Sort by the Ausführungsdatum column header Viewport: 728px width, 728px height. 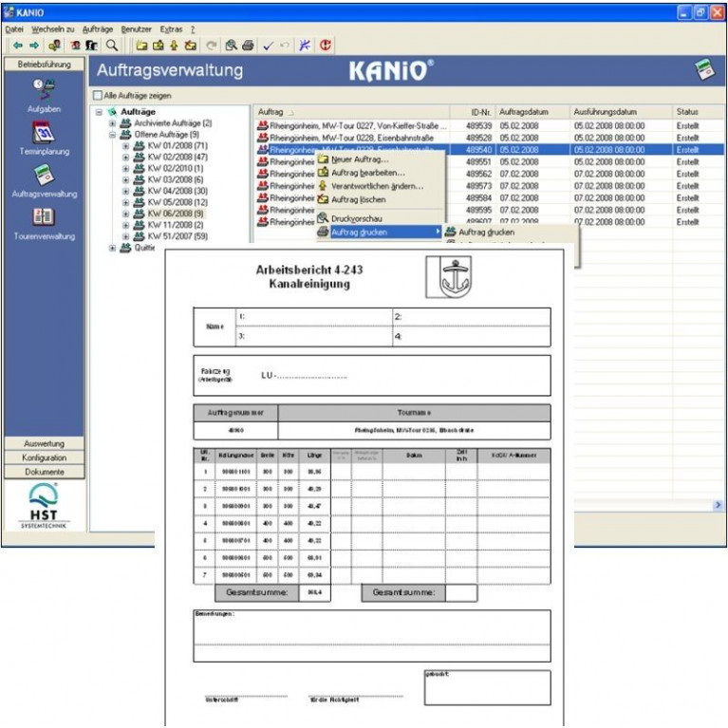click(621, 112)
